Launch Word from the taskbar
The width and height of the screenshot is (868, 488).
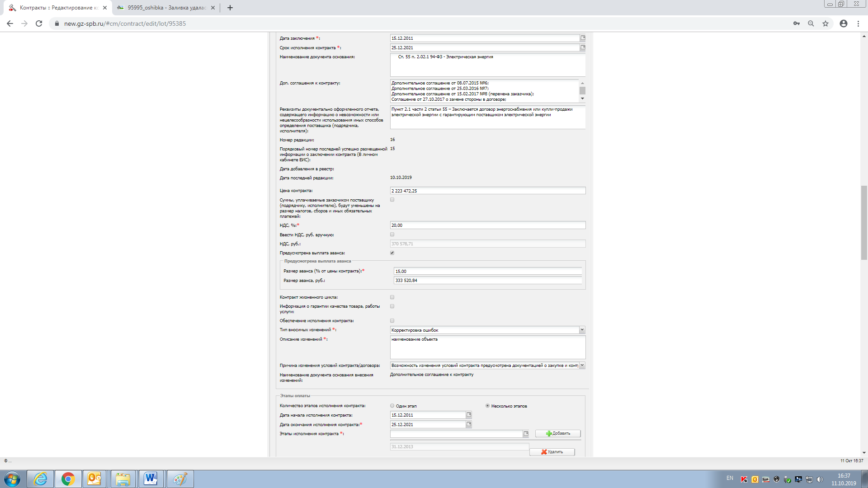point(151,479)
